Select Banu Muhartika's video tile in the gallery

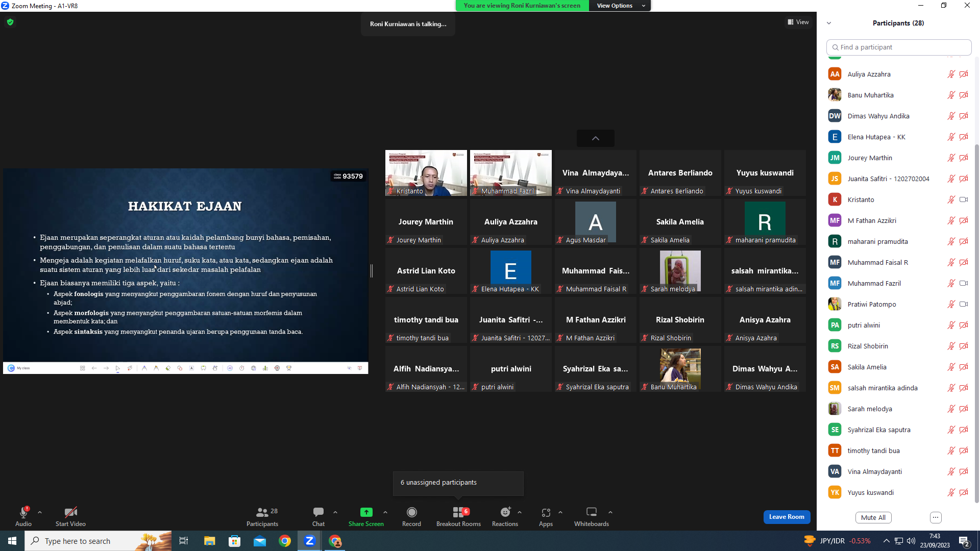click(x=680, y=369)
